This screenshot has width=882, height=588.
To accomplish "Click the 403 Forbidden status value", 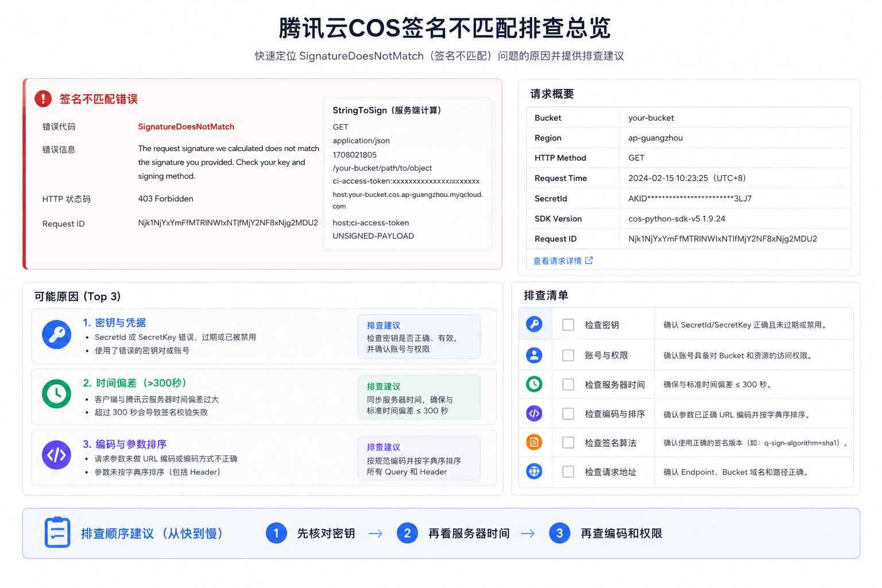I will coord(165,199).
